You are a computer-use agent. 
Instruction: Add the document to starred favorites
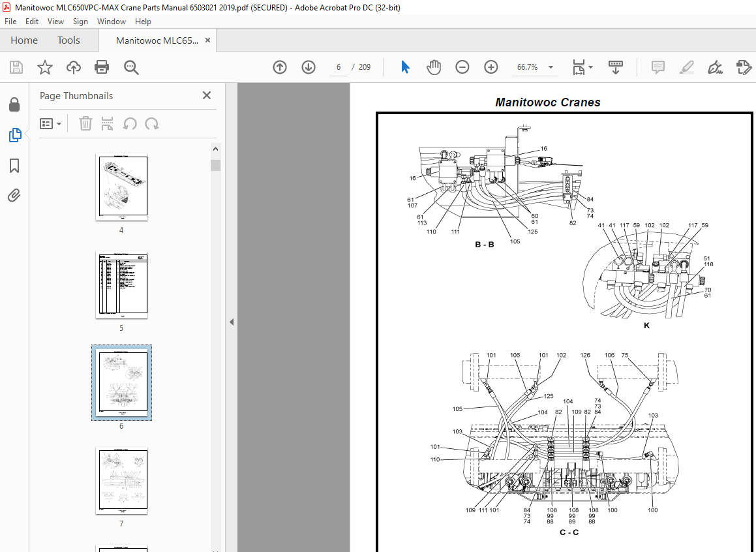point(45,67)
